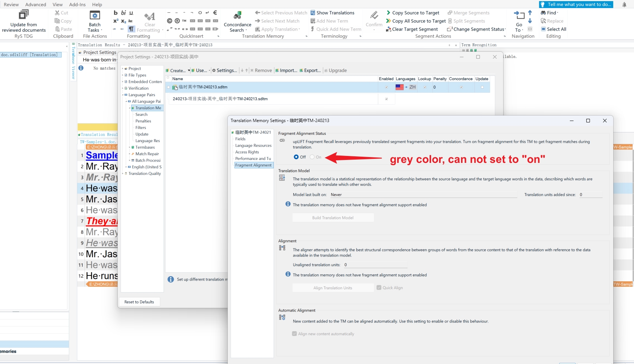Viewport: 634px width, 364px height.
Task: Open Find with binoculars icon
Action: [549, 13]
